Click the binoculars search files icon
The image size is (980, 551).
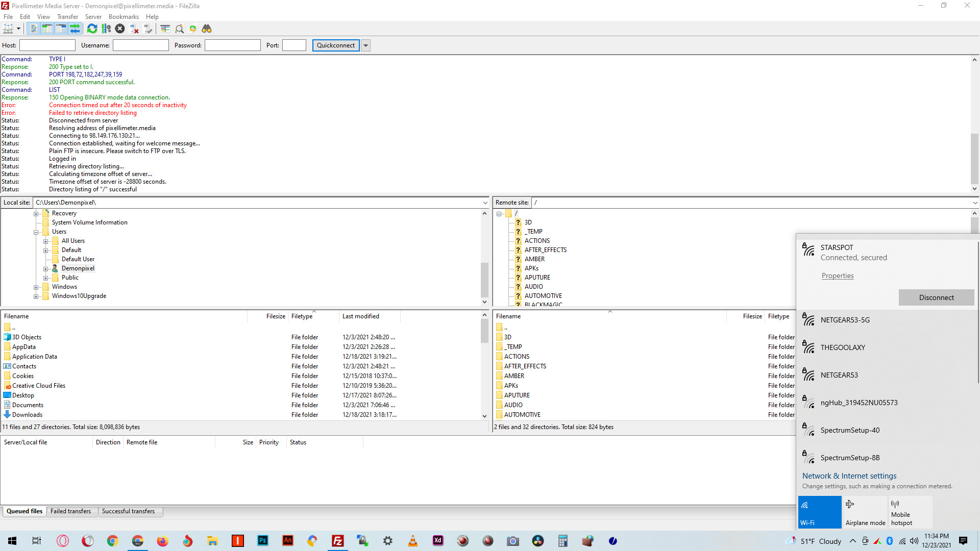[x=207, y=29]
